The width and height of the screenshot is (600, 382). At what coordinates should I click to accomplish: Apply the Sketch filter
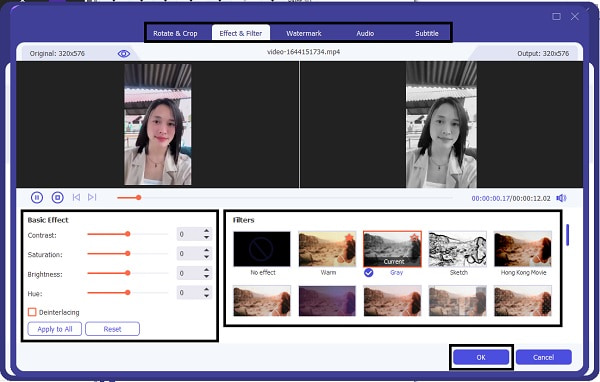[x=458, y=249]
